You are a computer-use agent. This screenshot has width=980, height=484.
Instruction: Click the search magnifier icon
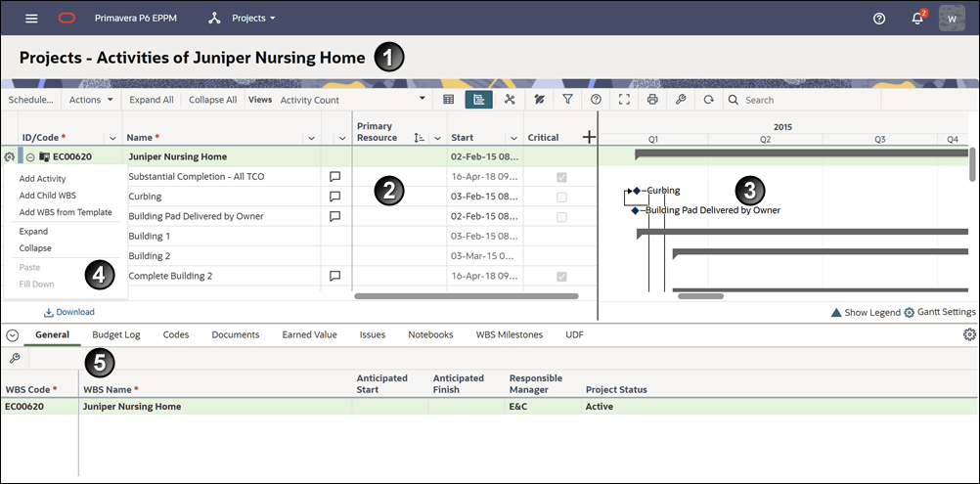[x=734, y=100]
